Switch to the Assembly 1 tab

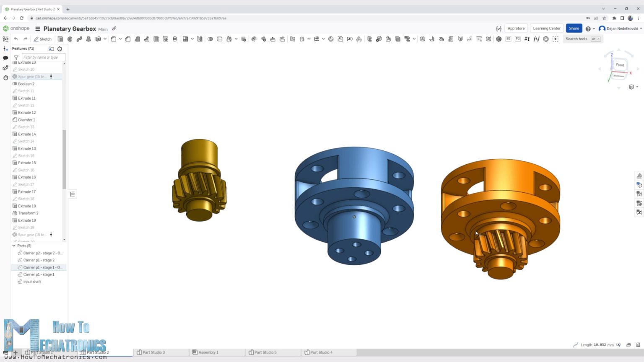pyautogui.click(x=208, y=352)
